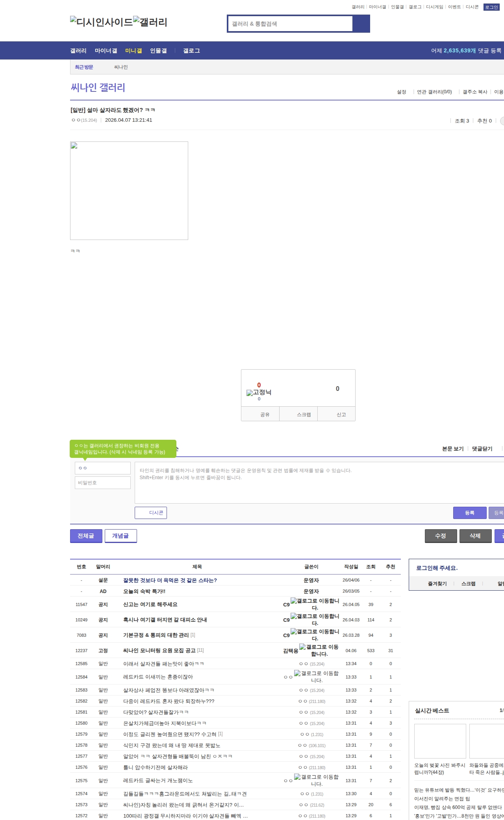Open notice 기본규정 & 통피의 대한 관리
Viewport: 504px width, 820px height.
156,635
